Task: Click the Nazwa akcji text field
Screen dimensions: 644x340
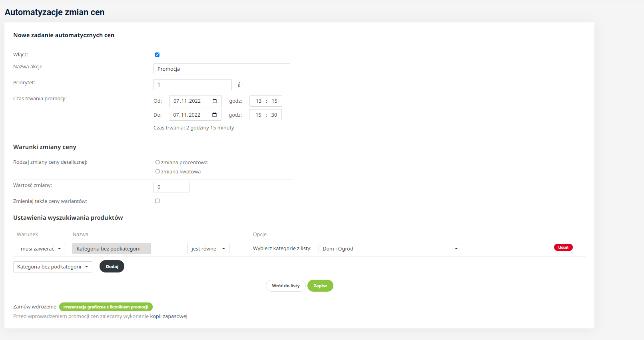Action: click(x=221, y=69)
